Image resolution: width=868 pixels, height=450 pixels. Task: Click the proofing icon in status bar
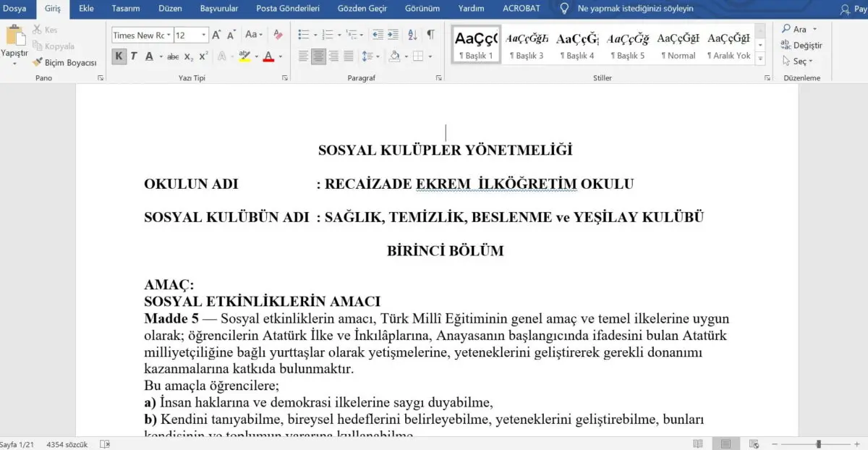pyautogui.click(x=105, y=444)
